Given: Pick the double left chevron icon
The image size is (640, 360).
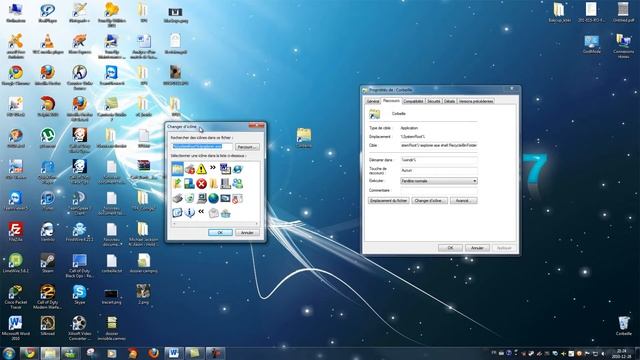Looking at the screenshot, I should 201,211.
